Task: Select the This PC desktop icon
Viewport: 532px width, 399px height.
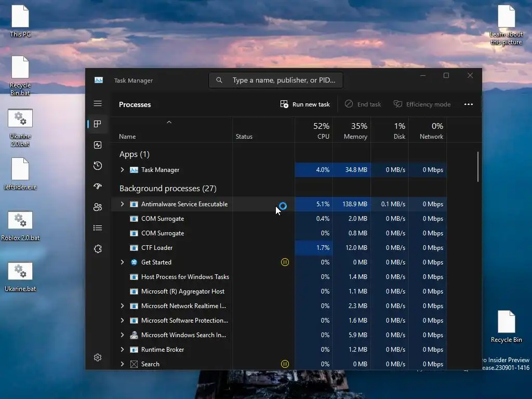Action: 20,21
